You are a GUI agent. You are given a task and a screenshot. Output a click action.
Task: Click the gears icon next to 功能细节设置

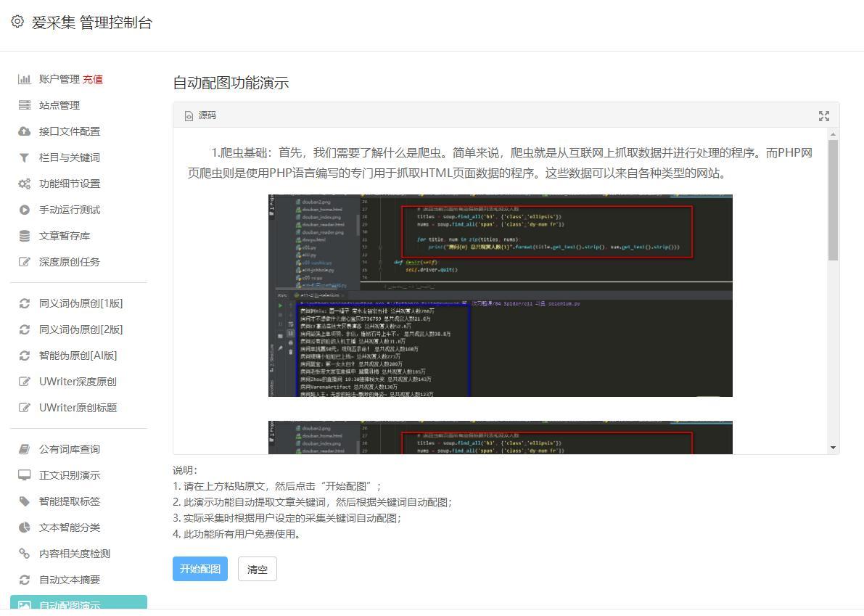(x=24, y=184)
